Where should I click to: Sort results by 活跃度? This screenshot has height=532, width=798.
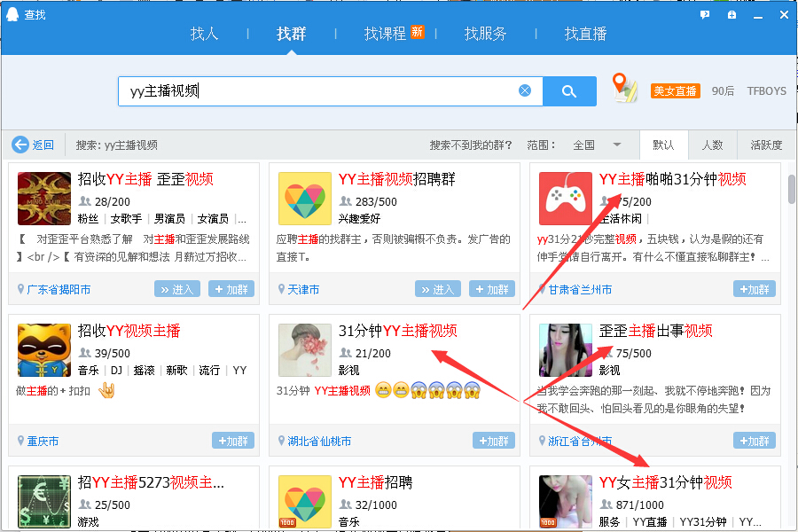click(x=766, y=145)
